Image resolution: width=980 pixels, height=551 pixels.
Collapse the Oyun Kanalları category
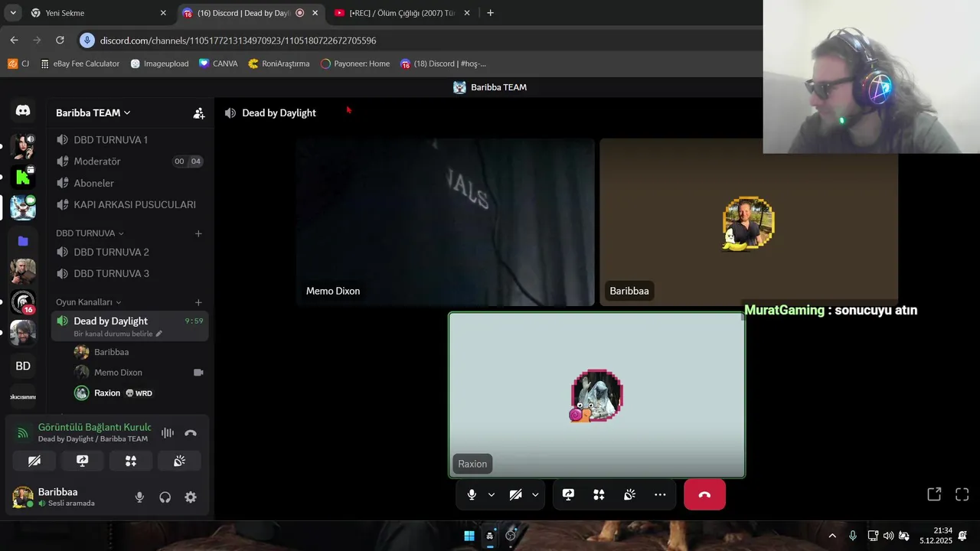coord(88,302)
